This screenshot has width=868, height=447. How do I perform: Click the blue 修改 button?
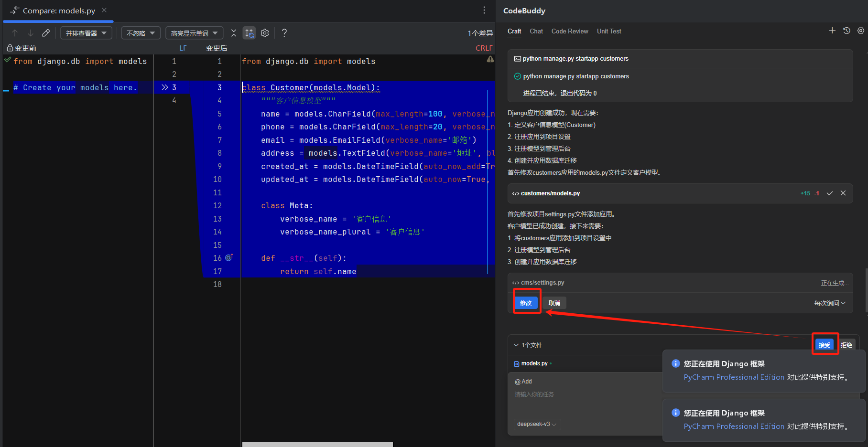point(526,303)
